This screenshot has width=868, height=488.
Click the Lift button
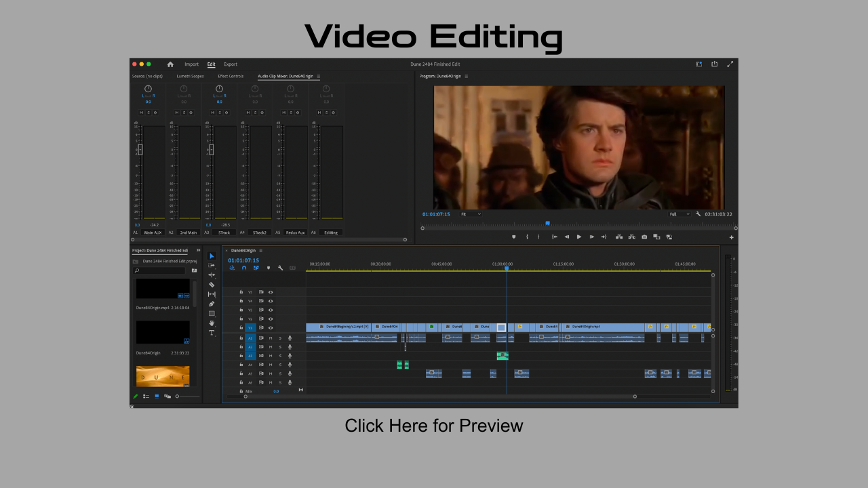[x=619, y=237]
